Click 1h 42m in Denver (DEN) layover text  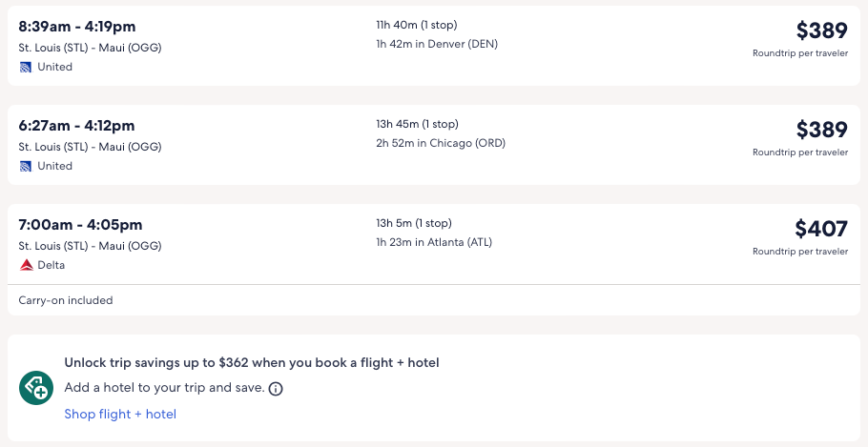click(437, 44)
